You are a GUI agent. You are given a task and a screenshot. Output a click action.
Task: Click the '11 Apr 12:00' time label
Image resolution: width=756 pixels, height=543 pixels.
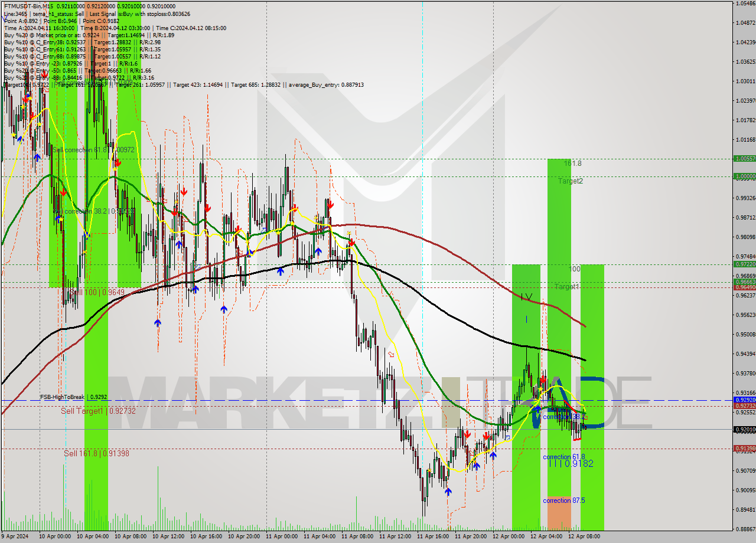pyautogui.click(x=395, y=537)
